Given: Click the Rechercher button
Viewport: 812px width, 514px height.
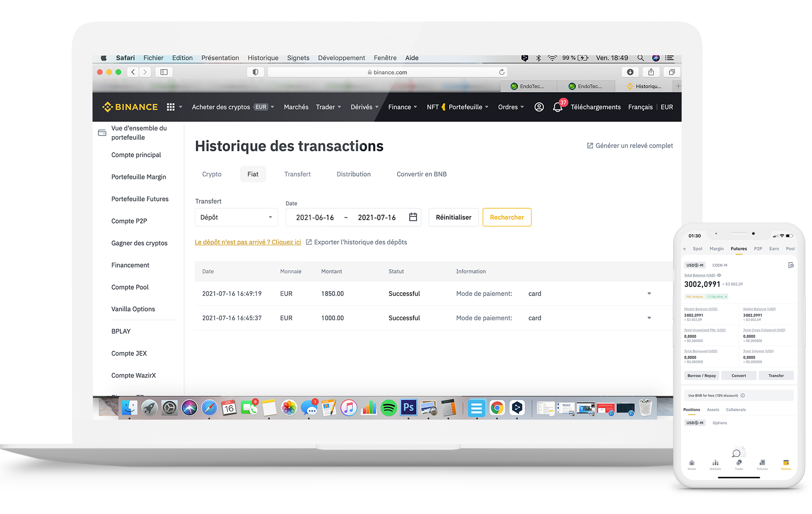Looking at the screenshot, I should tap(507, 217).
